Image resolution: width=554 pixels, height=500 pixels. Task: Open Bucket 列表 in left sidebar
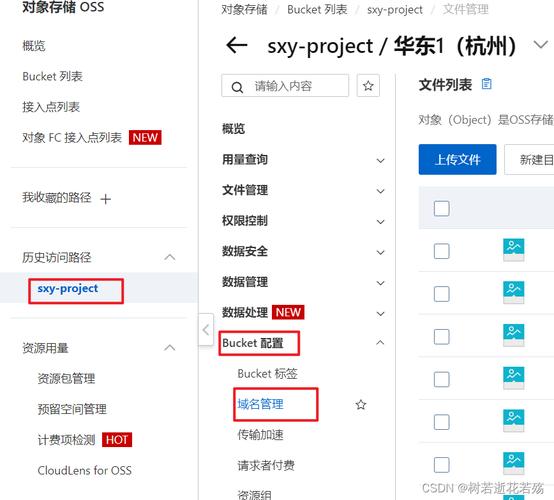pos(52,76)
